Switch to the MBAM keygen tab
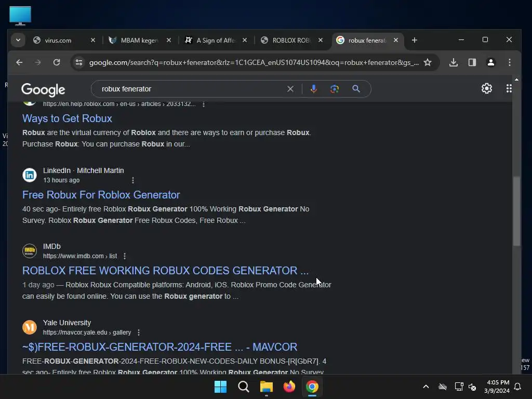 point(139,41)
